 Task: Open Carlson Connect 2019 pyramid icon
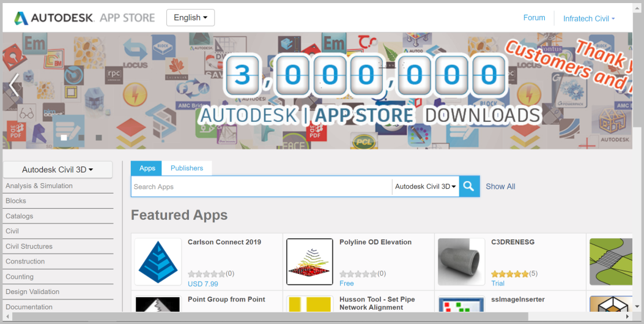(x=158, y=262)
